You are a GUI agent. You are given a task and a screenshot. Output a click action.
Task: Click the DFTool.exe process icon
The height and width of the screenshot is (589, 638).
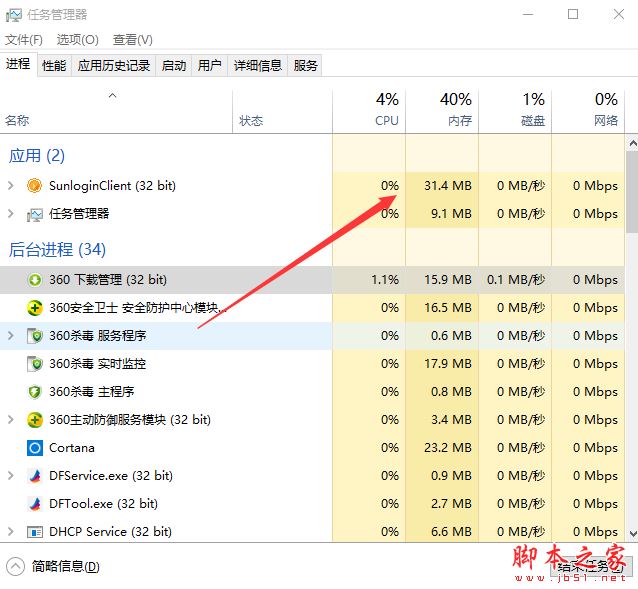click(35, 504)
